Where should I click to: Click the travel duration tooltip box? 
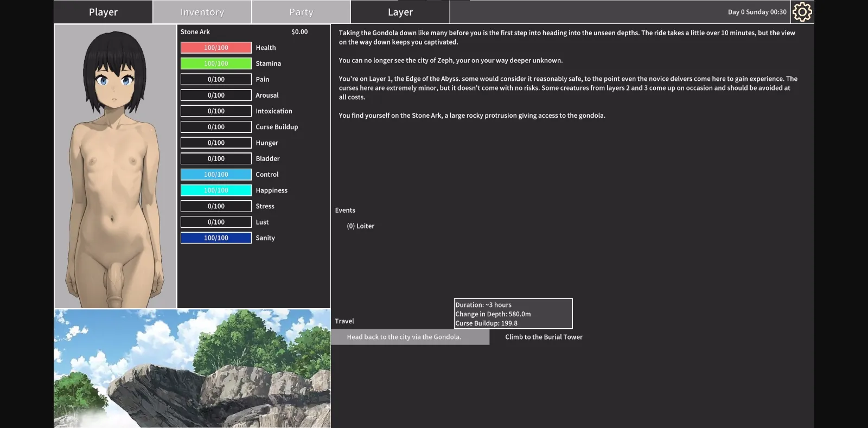[513, 314]
